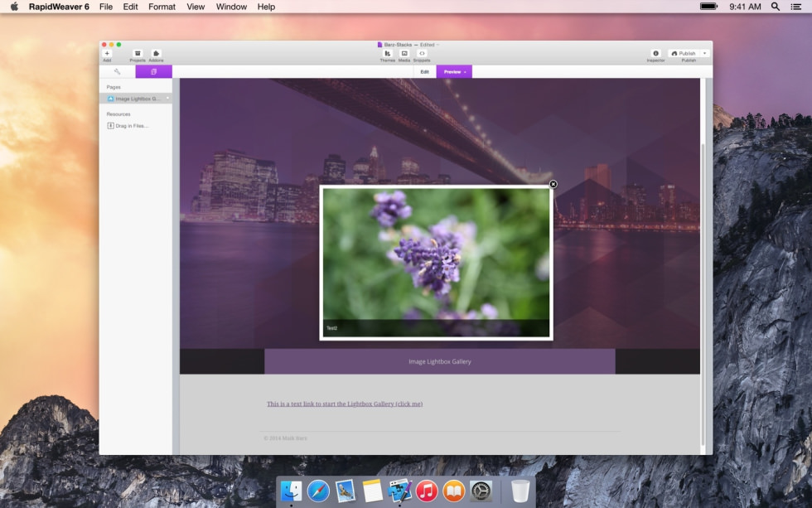Click the Publish button
Viewport: 812px width, 508px height.
click(684, 53)
